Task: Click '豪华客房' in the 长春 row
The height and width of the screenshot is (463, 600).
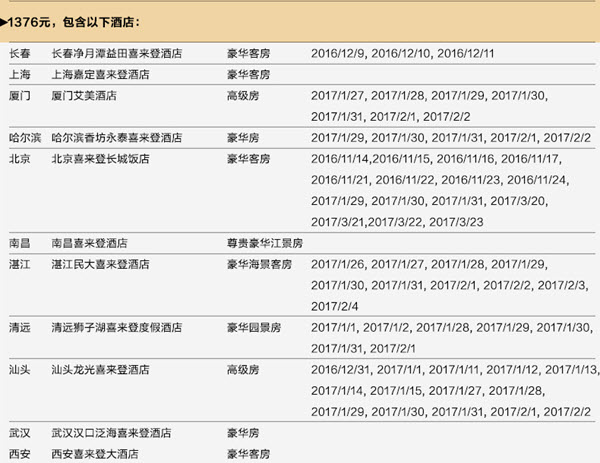Action: pyautogui.click(x=249, y=53)
